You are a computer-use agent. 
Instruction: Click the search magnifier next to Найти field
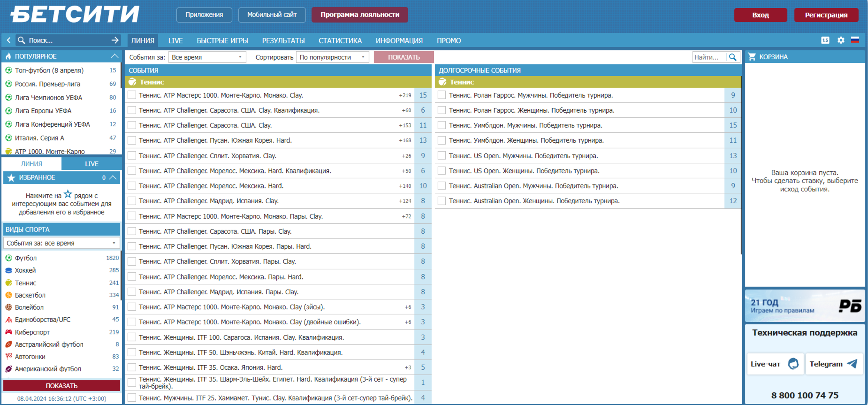732,57
